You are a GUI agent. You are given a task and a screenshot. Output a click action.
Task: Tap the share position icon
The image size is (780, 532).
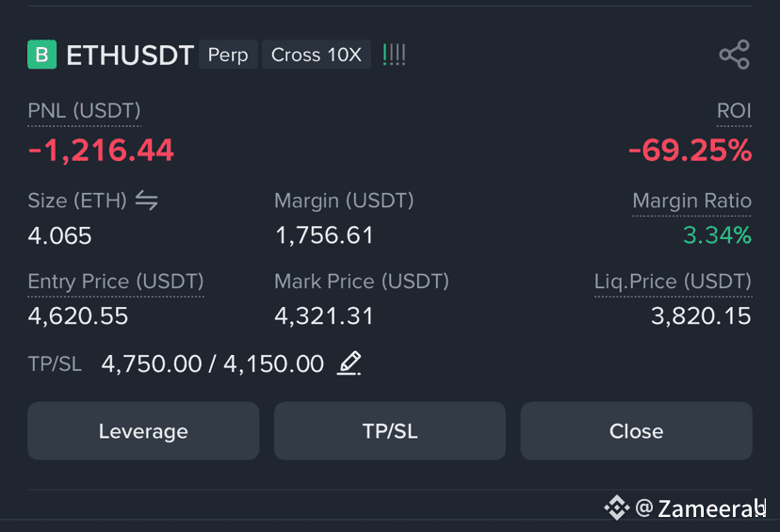734,55
